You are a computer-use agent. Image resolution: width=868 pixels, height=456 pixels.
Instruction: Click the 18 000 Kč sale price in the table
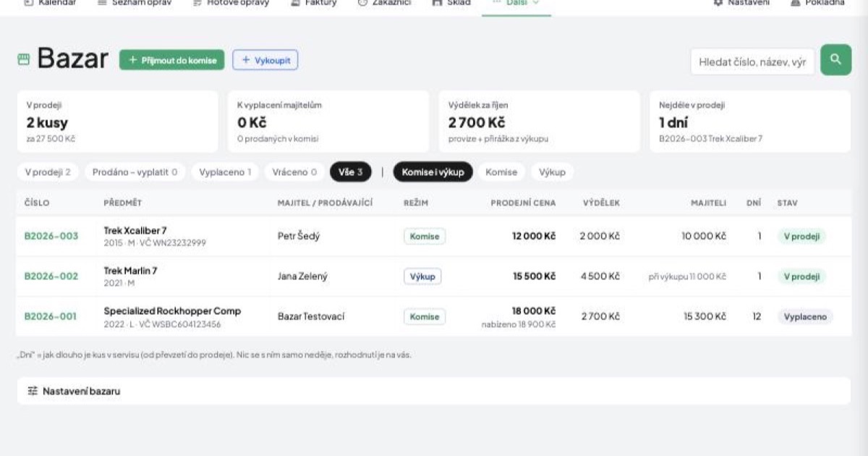(x=534, y=311)
